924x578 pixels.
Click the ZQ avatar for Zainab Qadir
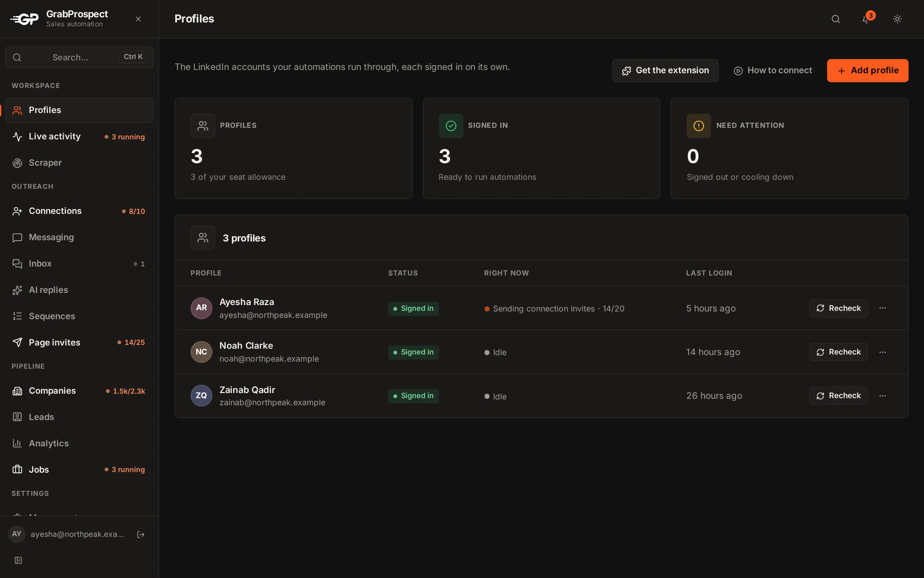point(201,396)
